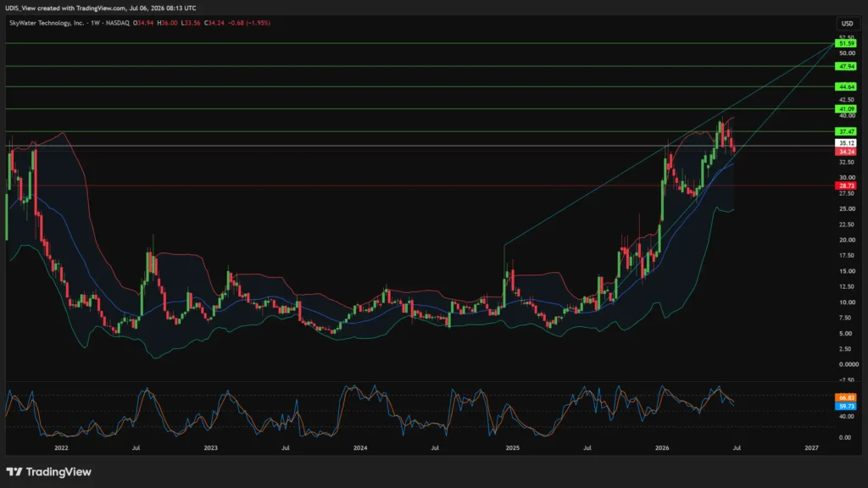Select the 37.47 price level label
The height and width of the screenshot is (488, 868).
pos(847,131)
